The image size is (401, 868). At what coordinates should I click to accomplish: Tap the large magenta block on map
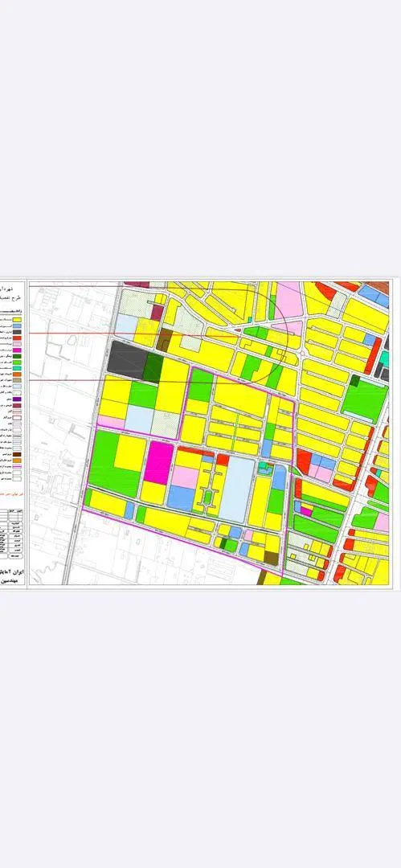[x=158, y=463]
